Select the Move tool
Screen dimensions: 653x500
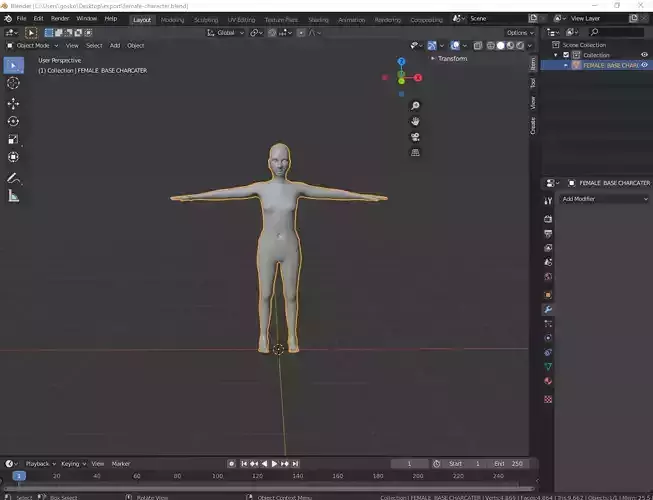(13, 104)
